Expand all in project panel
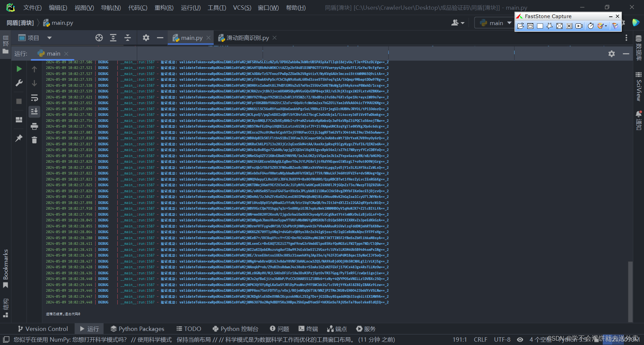644x345 pixels. tap(113, 38)
